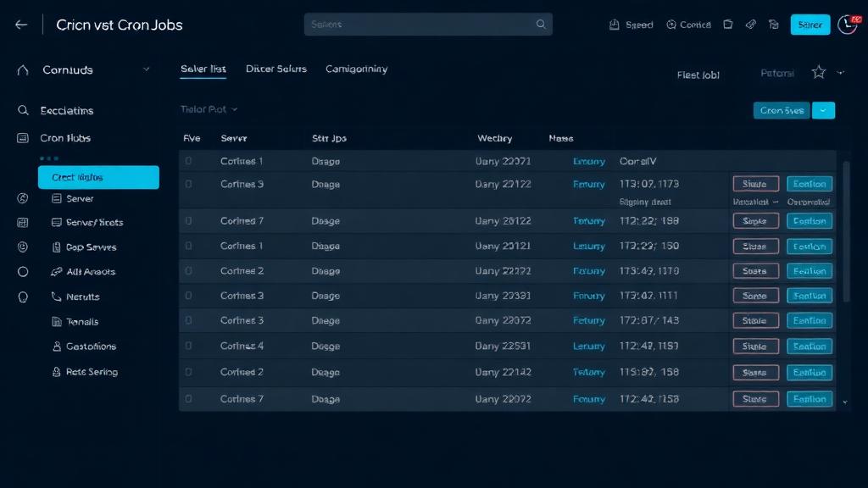The image size is (868, 488).
Task: Toggle the checkbox on the last table row
Action: pos(188,398)
